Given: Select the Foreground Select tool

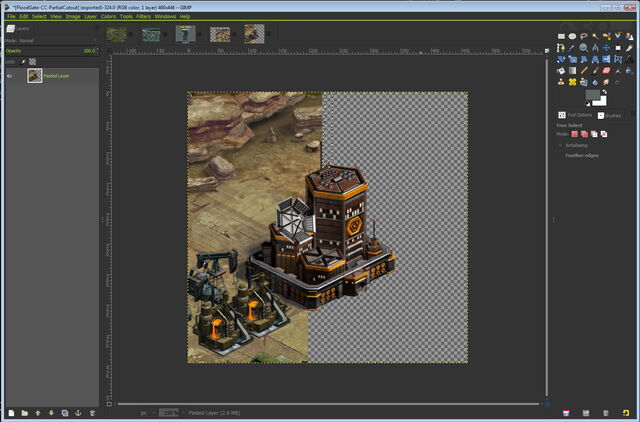Looking at the screenshot, I should tap(629, 36).
